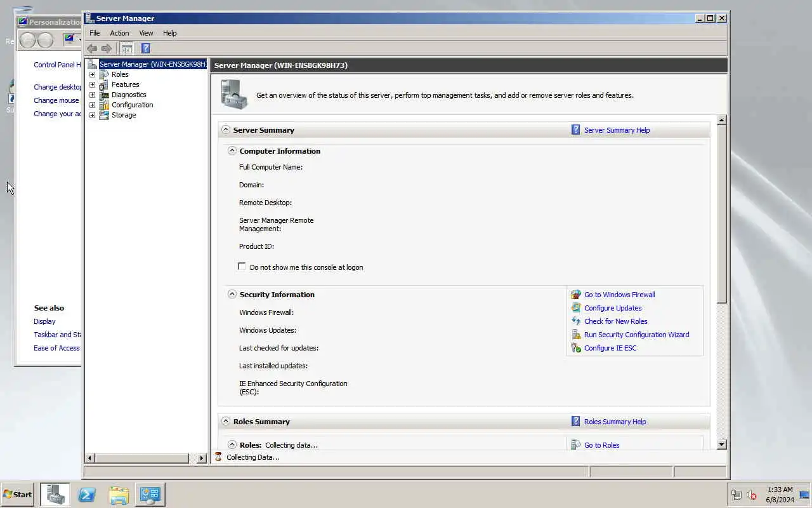Click the Show desktop button
This screenshot has width=812, height=508.
point(805,495)
